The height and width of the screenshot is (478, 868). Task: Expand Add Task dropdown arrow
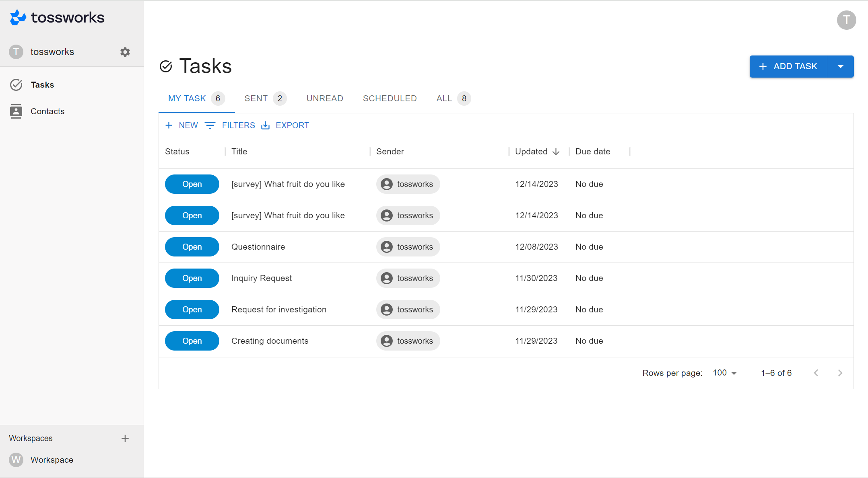pyautogui.click(x=840, y=66)
